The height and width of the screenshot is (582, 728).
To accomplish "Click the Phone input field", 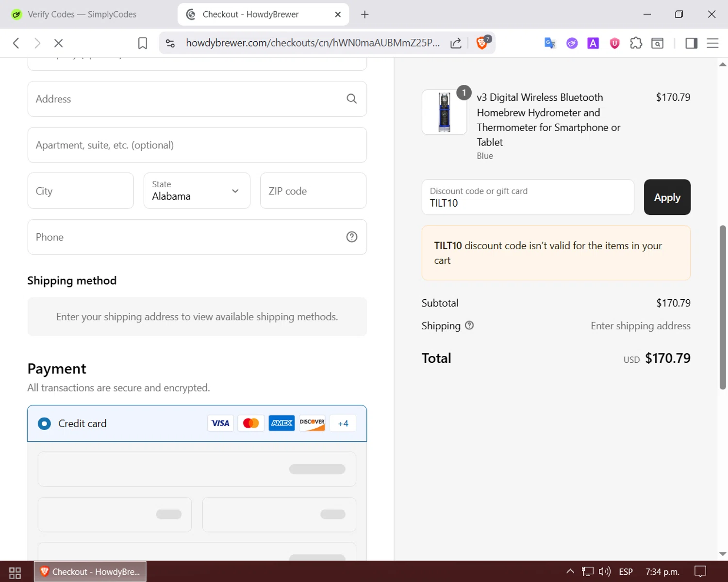I will [197, 237].
